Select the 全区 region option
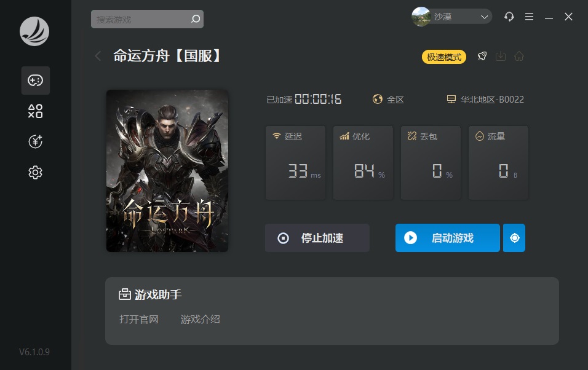The width and height of the screenshot is (588, 370). (x=395, y=100)
